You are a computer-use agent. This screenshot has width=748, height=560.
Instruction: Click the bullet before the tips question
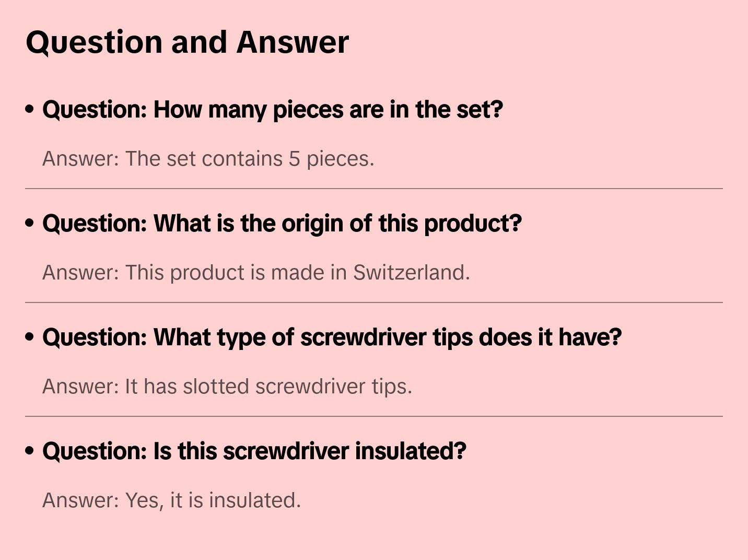click(x=30, y=337)
